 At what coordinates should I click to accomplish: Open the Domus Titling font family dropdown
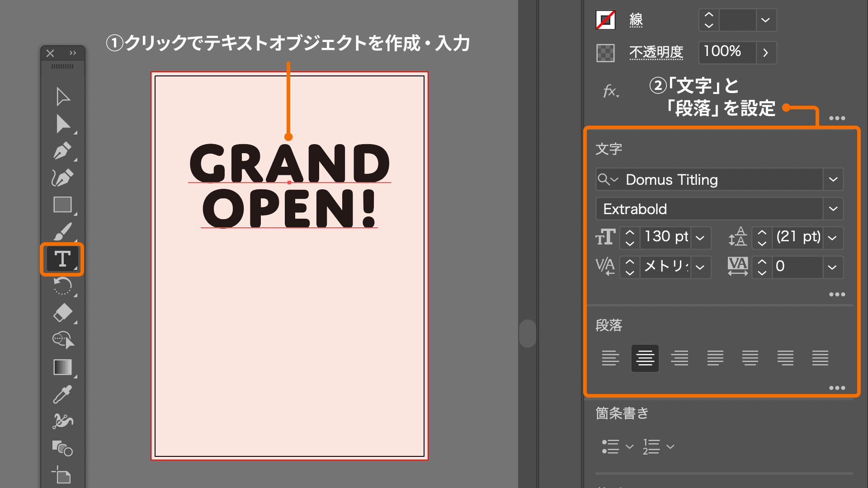833,180
